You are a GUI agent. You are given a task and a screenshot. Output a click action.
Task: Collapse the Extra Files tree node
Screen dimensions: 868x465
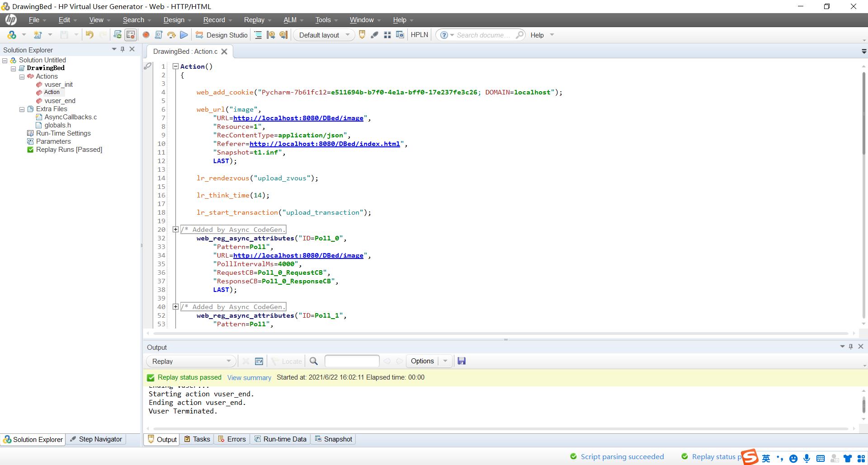pos(22,109)
